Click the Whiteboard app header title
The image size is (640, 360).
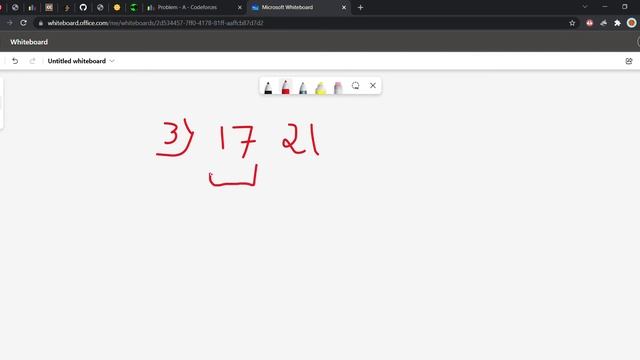[29, 42]
